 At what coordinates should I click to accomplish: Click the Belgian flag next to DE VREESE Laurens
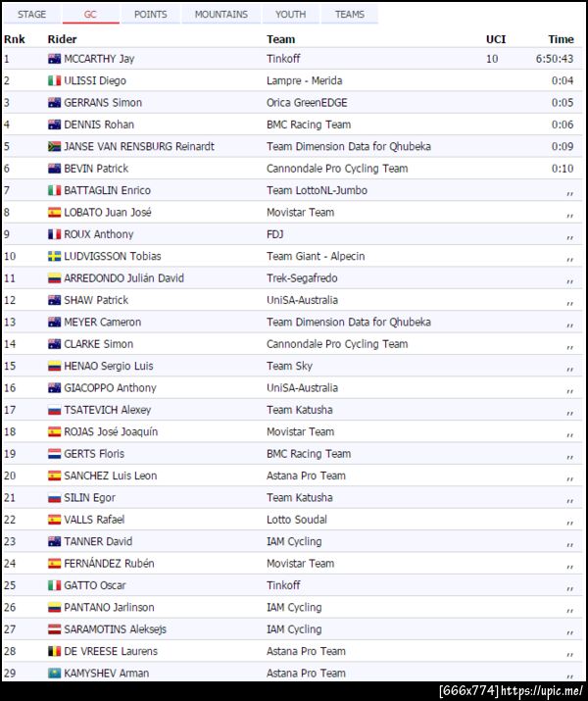(x=55, y=651)
